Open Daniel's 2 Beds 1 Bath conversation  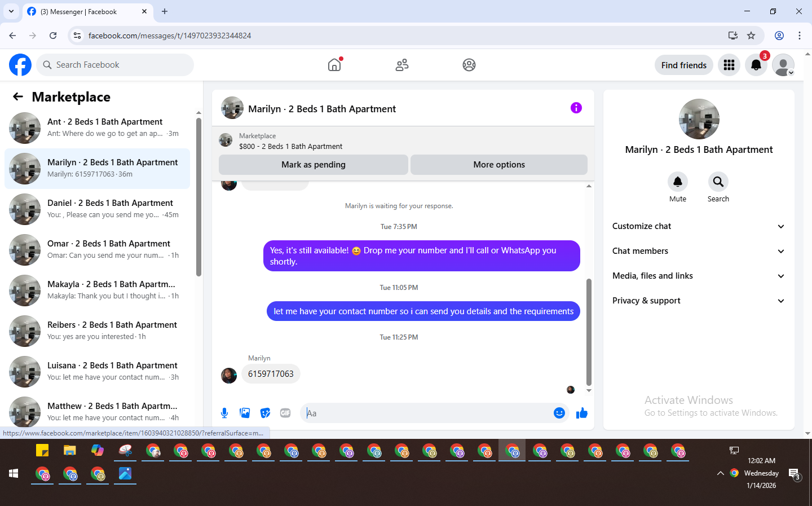click(x=97, y=209)
